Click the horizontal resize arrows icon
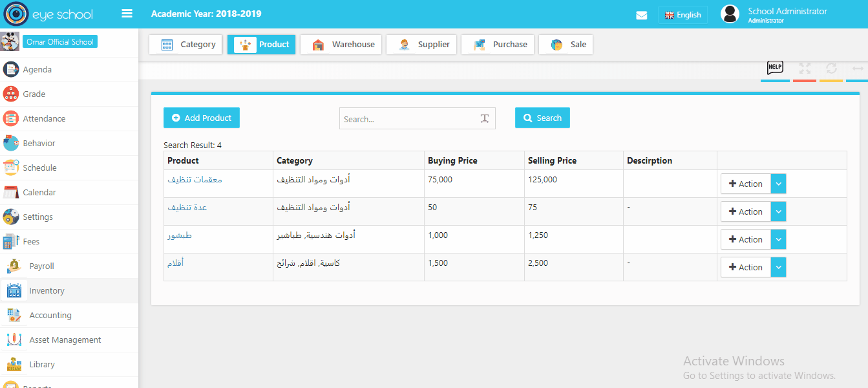868x388 pixels. (x=858, y=68)
